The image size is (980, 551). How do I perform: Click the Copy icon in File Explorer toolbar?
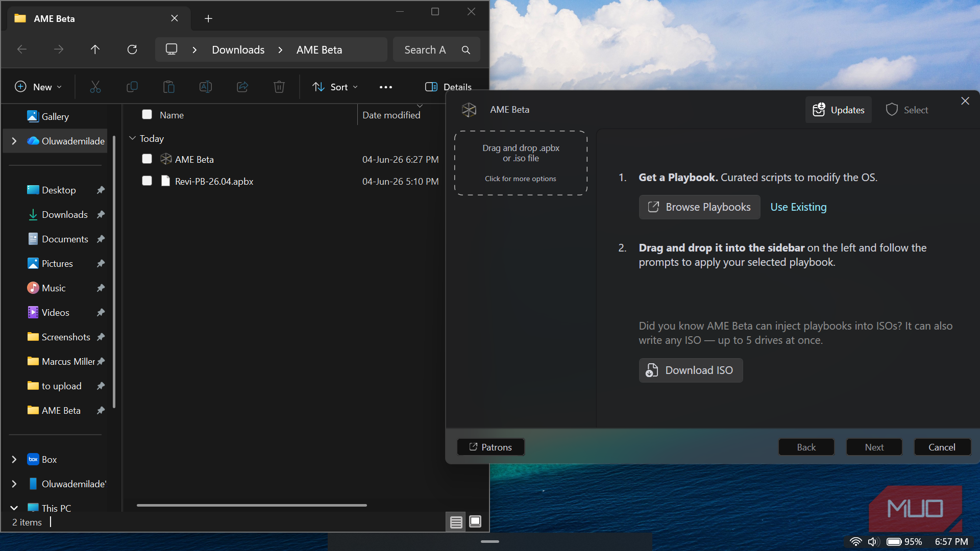point(132,87)
